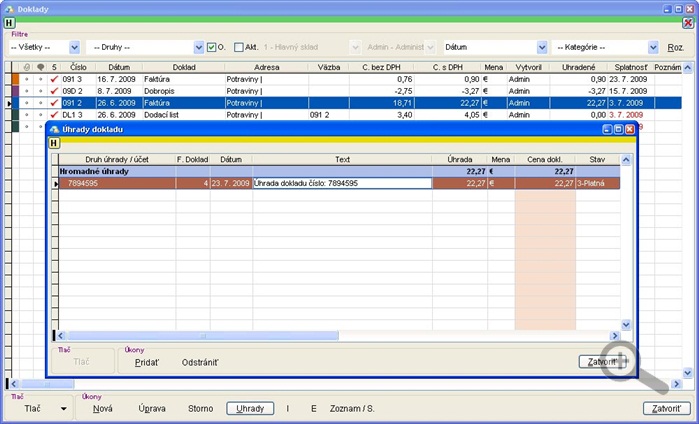Click dark green color marker of row DL1 3
The height and width of the screenshot is (424, 699).
(15, 115)
